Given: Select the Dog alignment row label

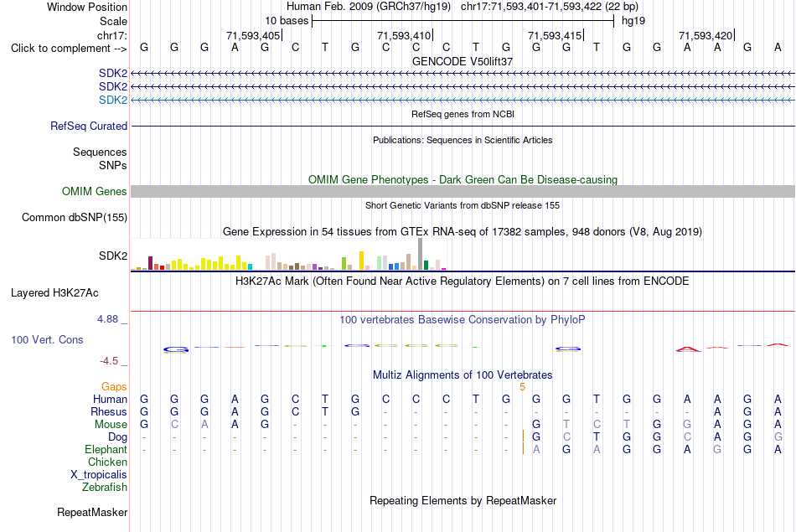Looking at the screenshot, I should 117,437.
